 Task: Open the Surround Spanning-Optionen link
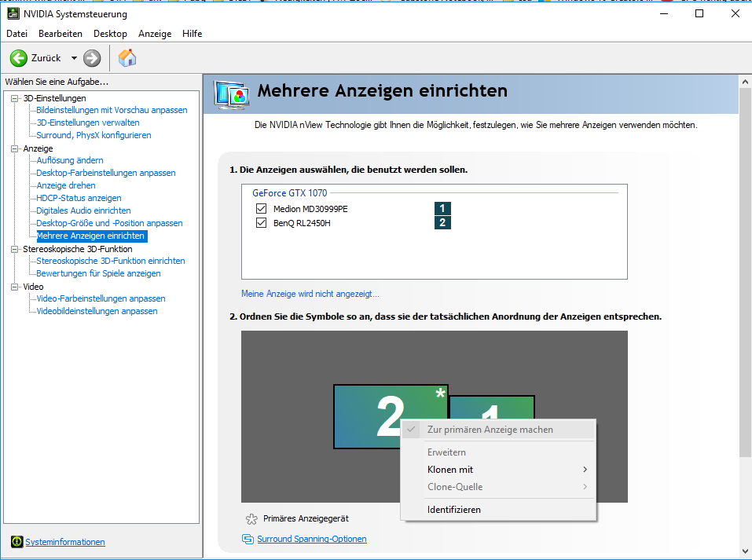(x=312, y=539)
